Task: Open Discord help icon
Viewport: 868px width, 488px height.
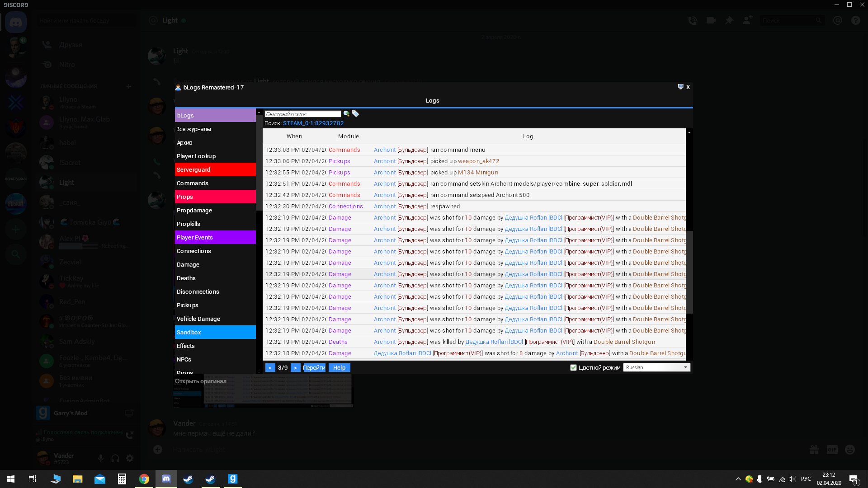Action: point(855,20)
